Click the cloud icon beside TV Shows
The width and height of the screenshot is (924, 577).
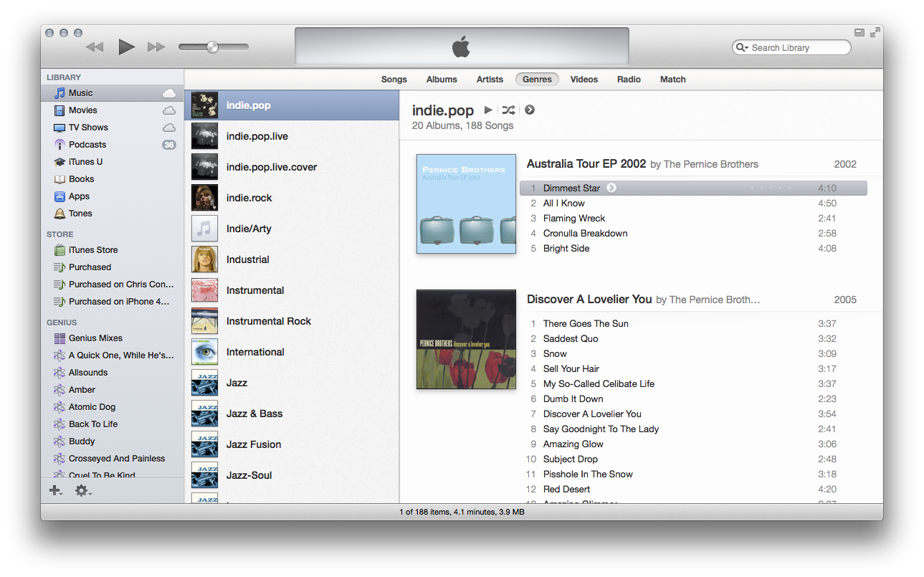point(169,128)
